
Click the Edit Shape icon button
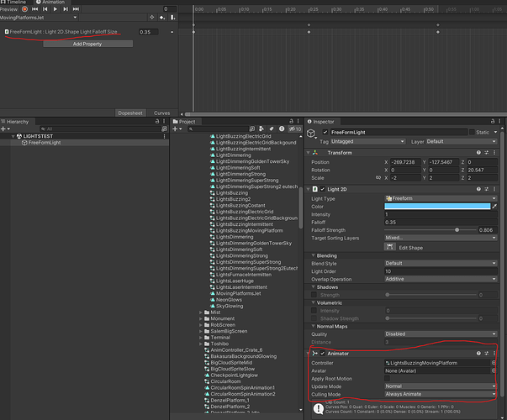pos(391,247)
